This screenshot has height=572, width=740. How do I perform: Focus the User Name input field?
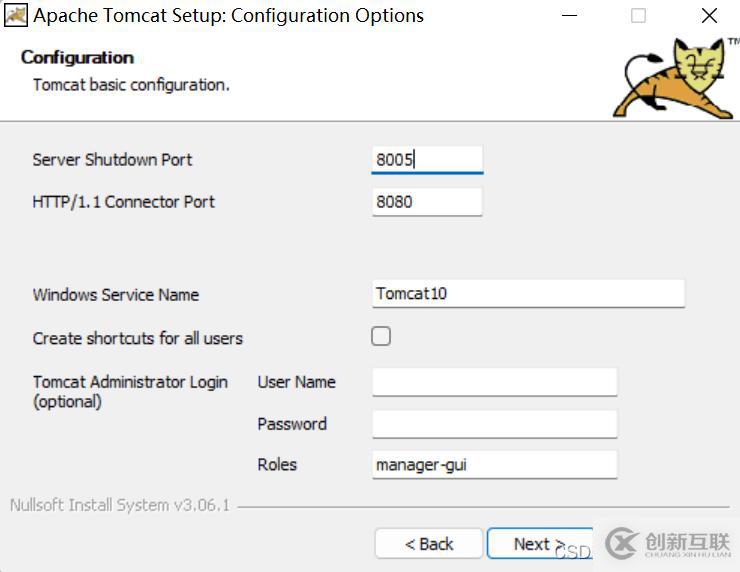point(494,382)
